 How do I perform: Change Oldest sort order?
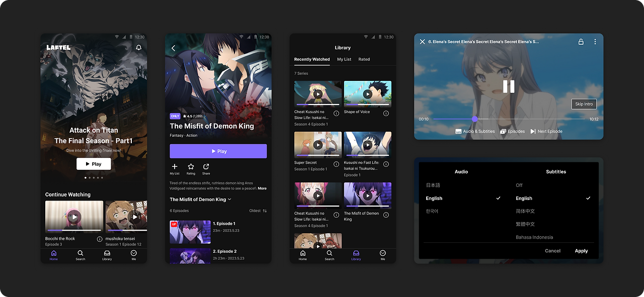258,211
